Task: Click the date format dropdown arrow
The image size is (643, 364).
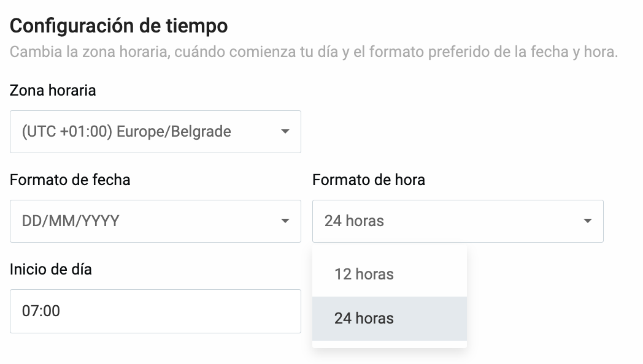Action: 286,221
